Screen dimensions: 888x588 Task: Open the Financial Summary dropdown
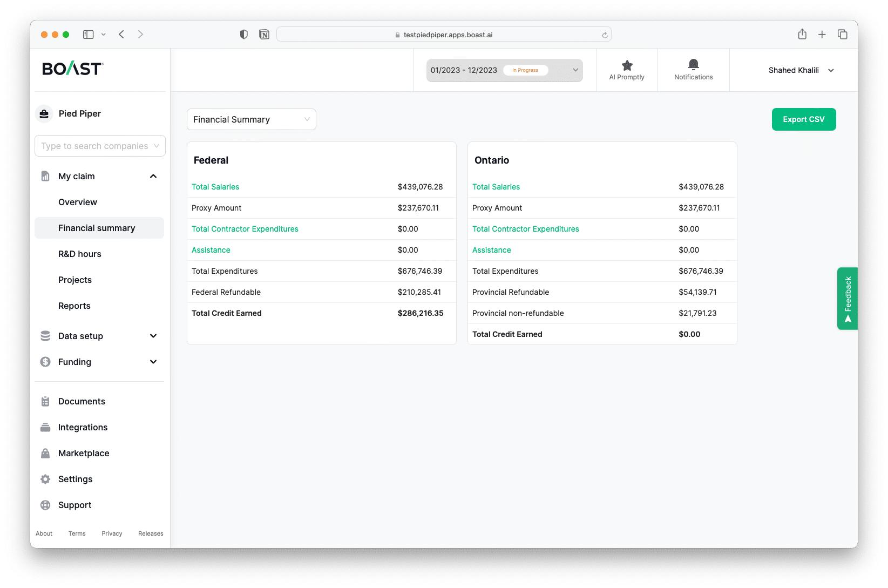pyautogui.click(x=251, y=119)
